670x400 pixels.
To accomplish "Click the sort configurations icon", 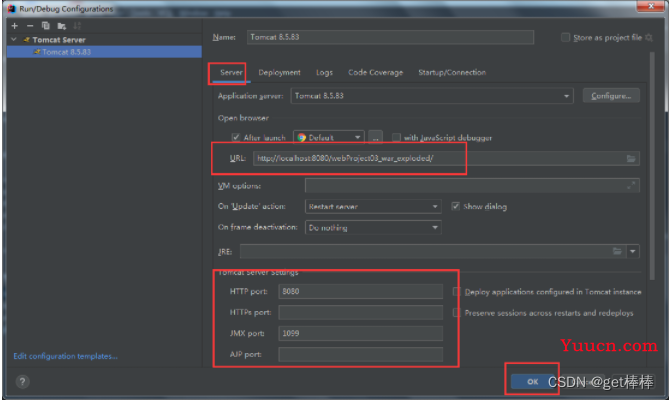I will pyautogui.click(x=77, y=26).
